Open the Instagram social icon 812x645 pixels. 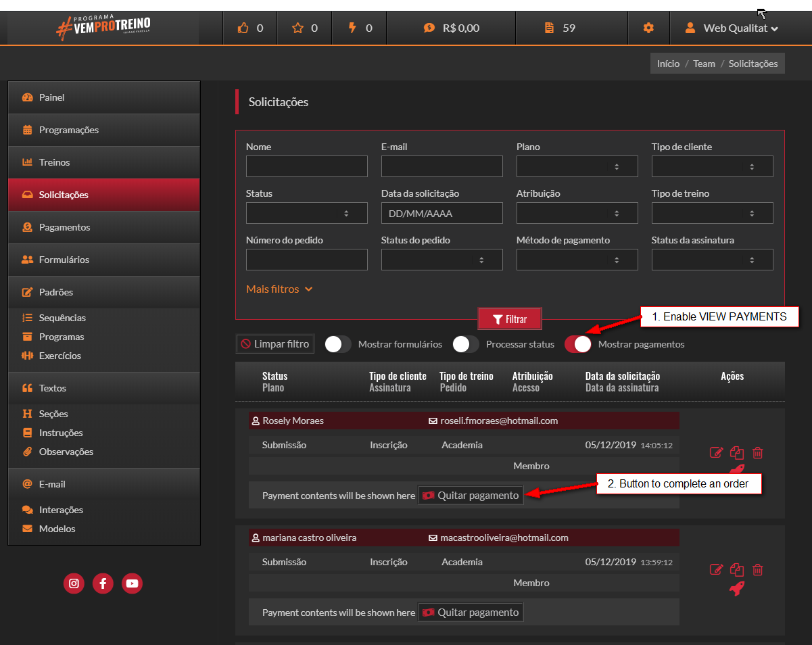pos(74,583)
